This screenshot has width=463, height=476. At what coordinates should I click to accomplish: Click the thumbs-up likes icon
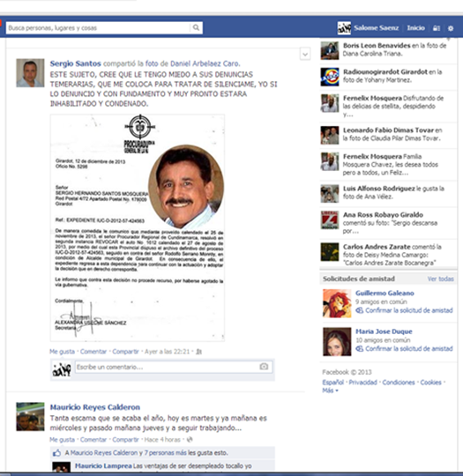point(56,453)
